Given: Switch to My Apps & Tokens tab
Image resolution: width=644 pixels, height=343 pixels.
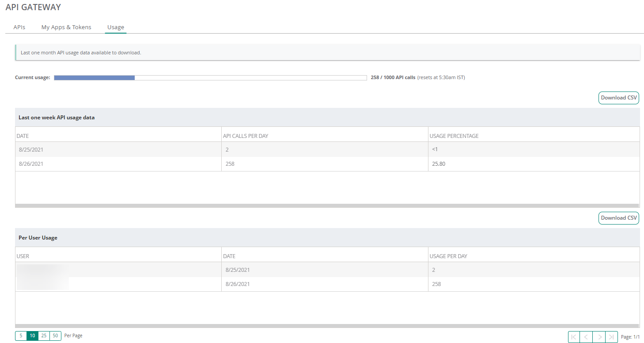Looking at the screenshot, I should [66, 27].
